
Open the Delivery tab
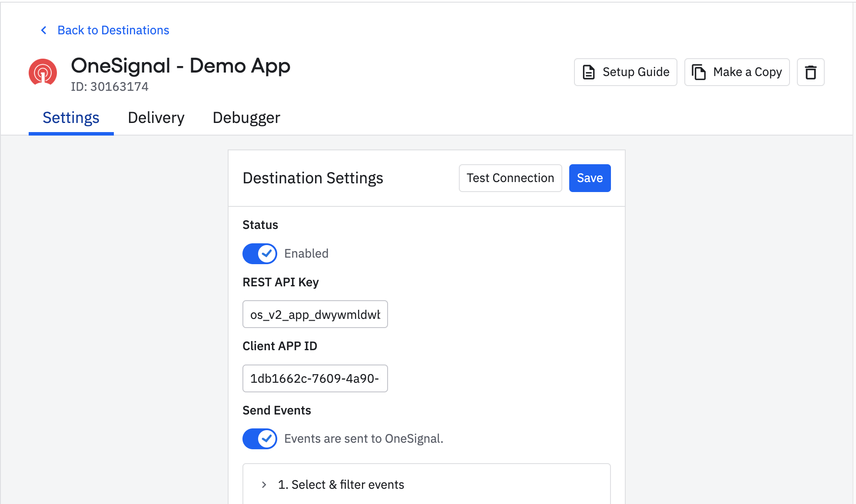point(156,118)
